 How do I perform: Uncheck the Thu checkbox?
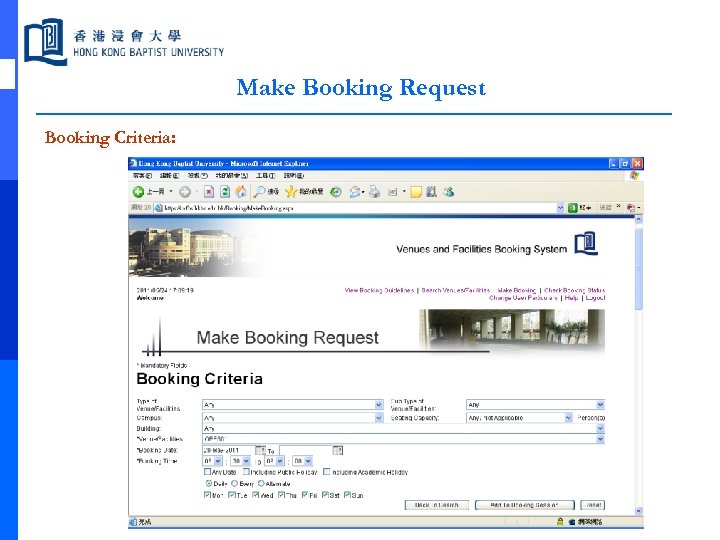click(281, 495)
